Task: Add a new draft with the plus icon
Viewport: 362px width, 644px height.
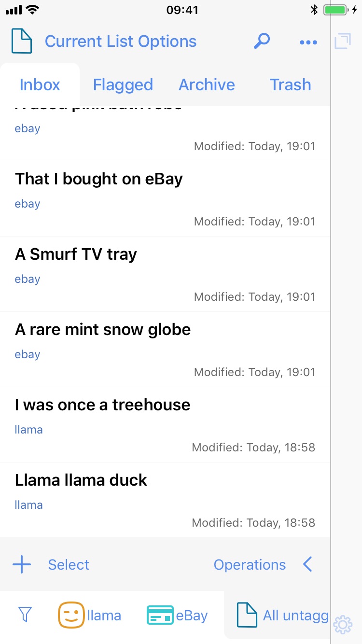Action: pyautogui.click(x=22, y=564)
